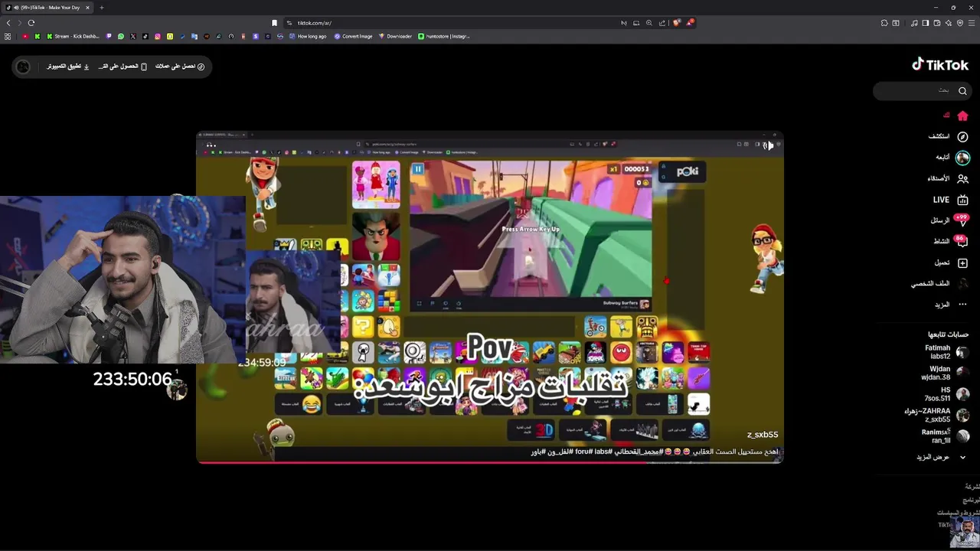Screen dimensions: 980x551
Task: Open the LIVE section in TikTok sidebar
Action: pos(950,200)
